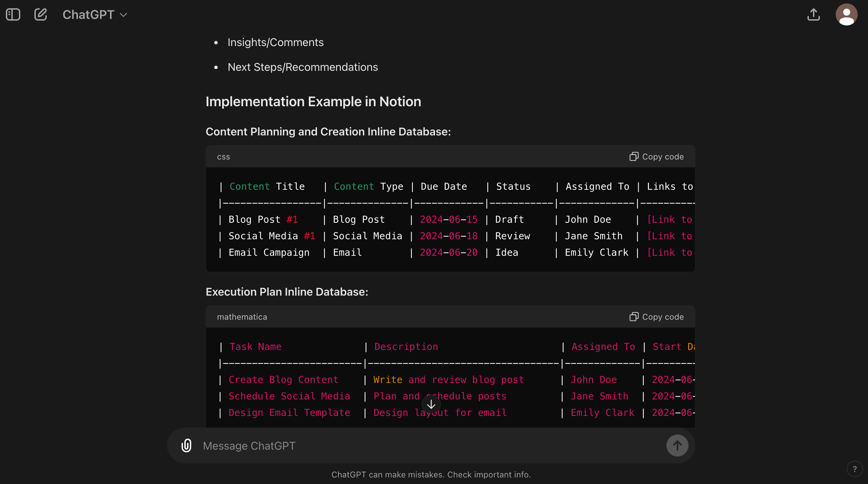Start a new chat with pencil icon
The image size is (868, 484).
[41, 15]
